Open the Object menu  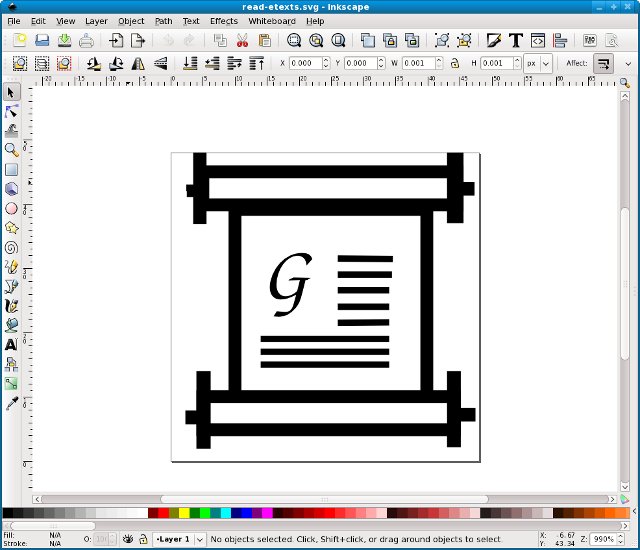point(131,21)
